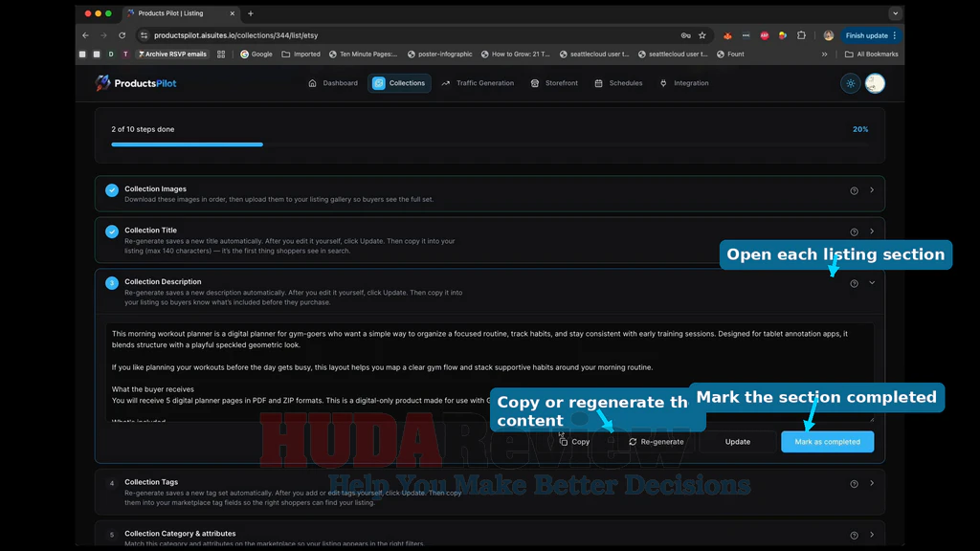Screen dimensions: 980x551
Task: Open the tab search dropdown arrow
Action: click(895, 13)
